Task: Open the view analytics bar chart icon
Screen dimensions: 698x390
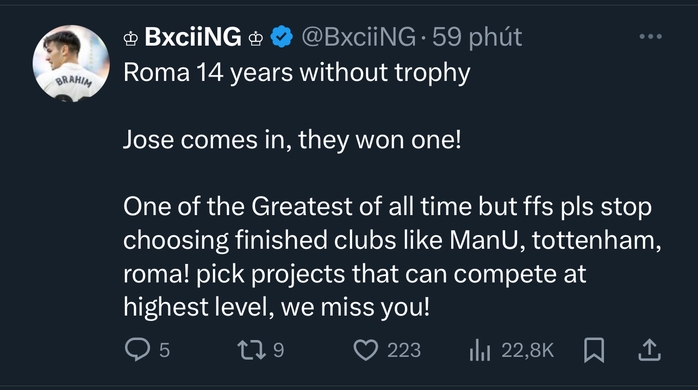Action: 480,350
